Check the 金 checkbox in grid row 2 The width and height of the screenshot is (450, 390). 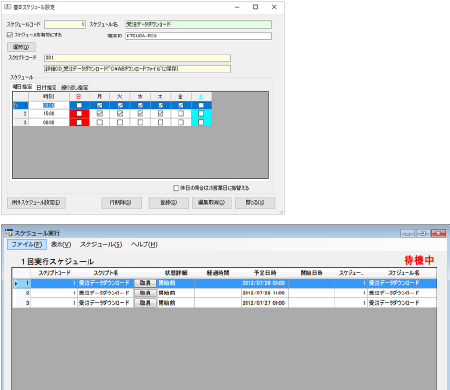coord(181,114)
